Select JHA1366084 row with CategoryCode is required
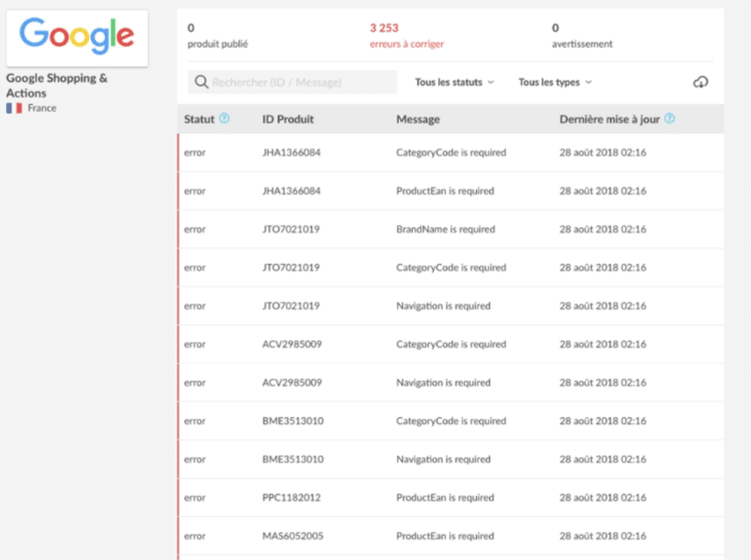The image size is (751, 560). point(450,152)
